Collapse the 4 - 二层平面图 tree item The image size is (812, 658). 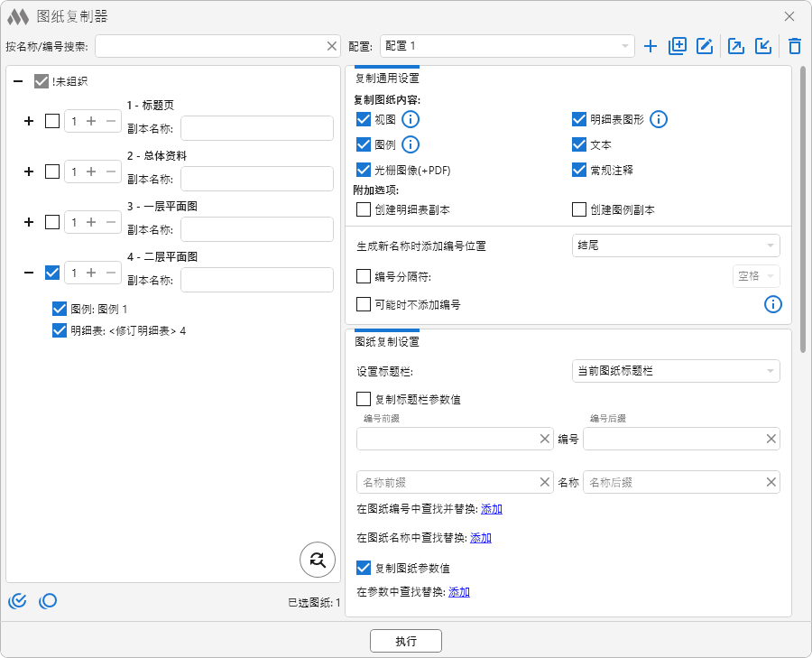coord(28,273)
